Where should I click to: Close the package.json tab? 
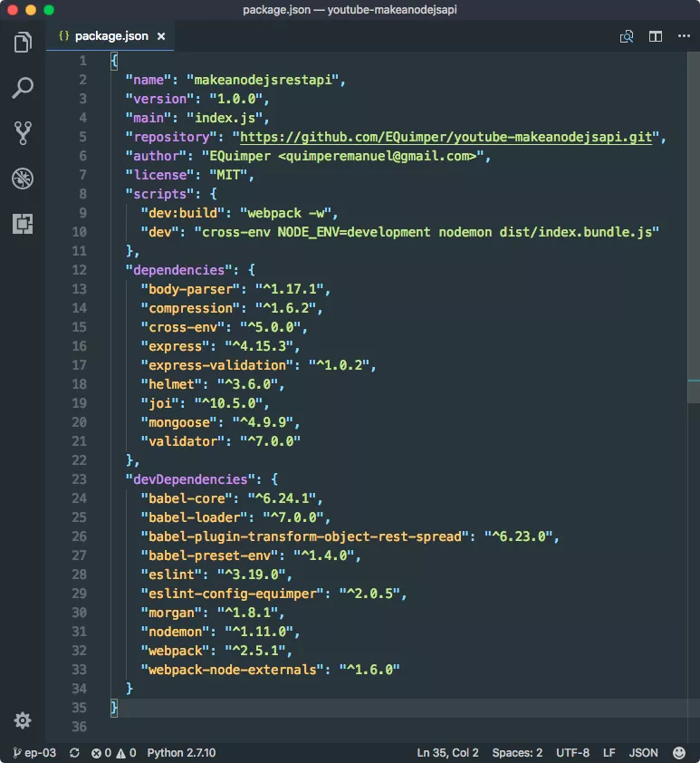[x=162, y=36]
